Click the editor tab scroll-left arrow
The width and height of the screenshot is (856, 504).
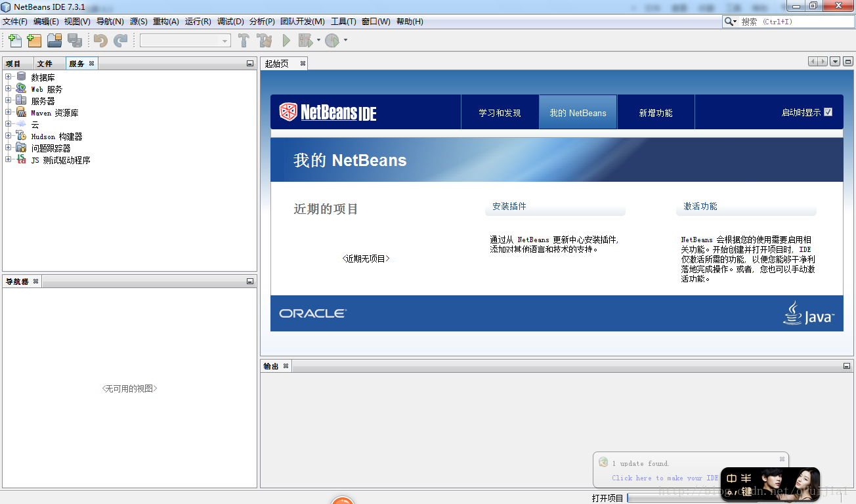[x=813, y=62]
